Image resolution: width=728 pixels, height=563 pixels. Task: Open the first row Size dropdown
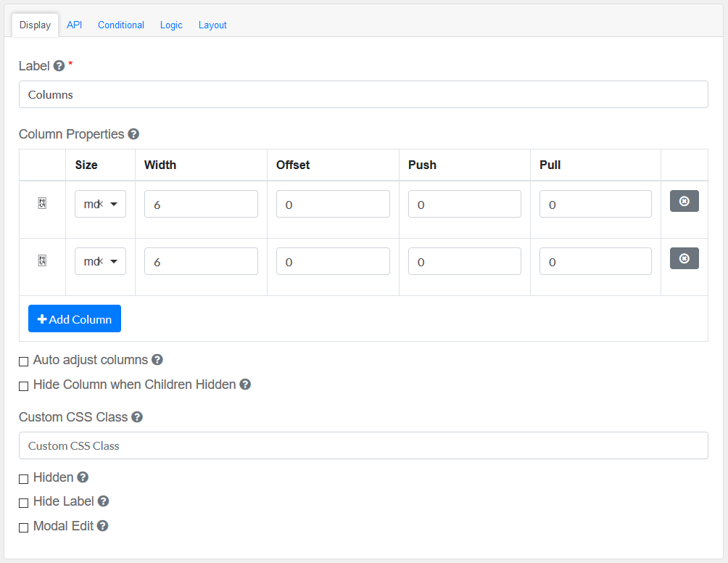point(100,204)
